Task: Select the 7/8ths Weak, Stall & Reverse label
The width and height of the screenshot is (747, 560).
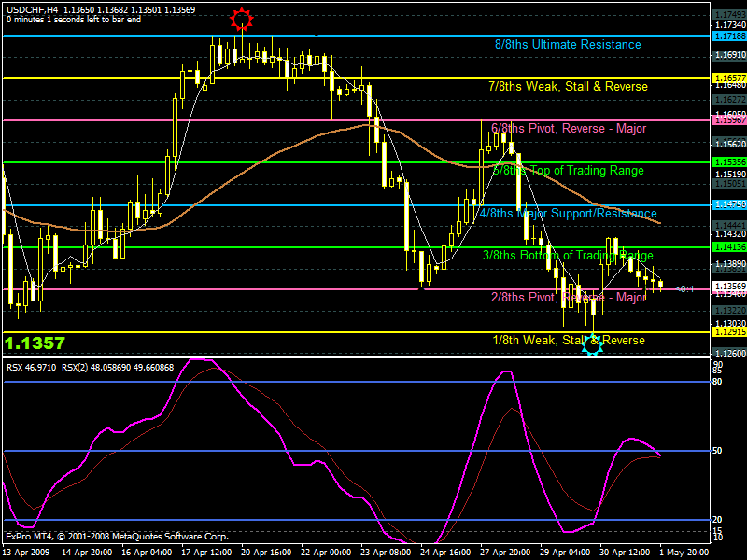Action: tap(568, 86)
